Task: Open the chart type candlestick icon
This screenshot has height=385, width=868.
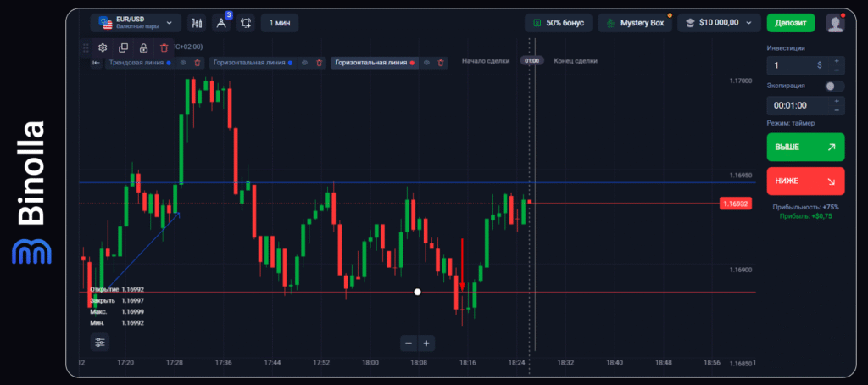Action: 197,23
